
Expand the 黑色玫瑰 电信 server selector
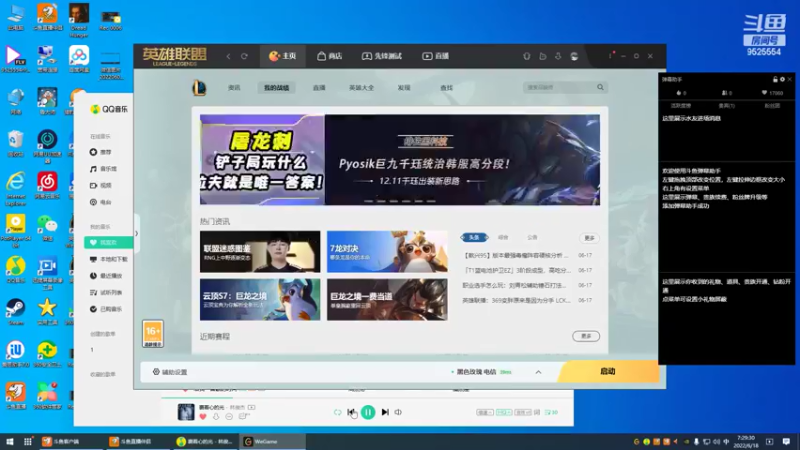click(x=538, y=372)
